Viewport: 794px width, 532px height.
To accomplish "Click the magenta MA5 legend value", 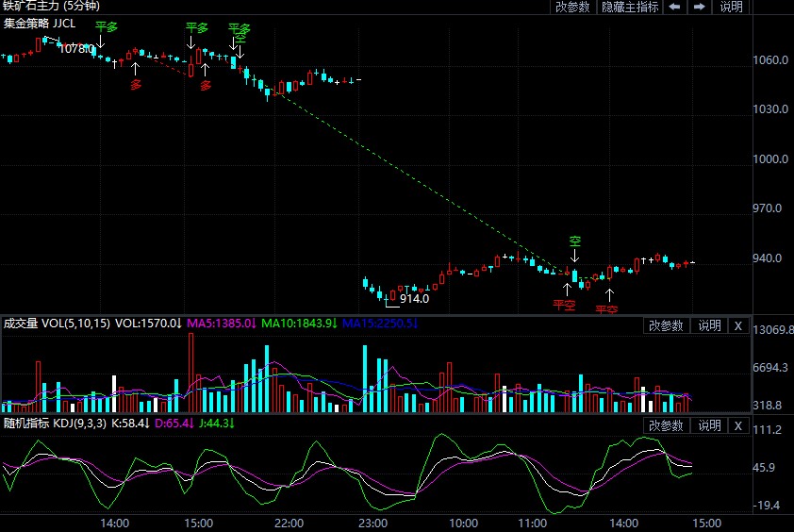I will [222, 324].
